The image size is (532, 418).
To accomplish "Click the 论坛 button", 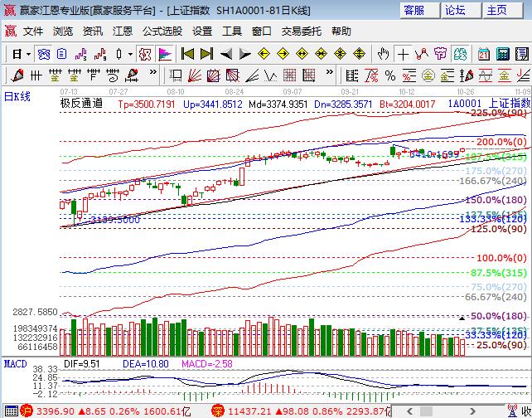I will coord(456,10).
